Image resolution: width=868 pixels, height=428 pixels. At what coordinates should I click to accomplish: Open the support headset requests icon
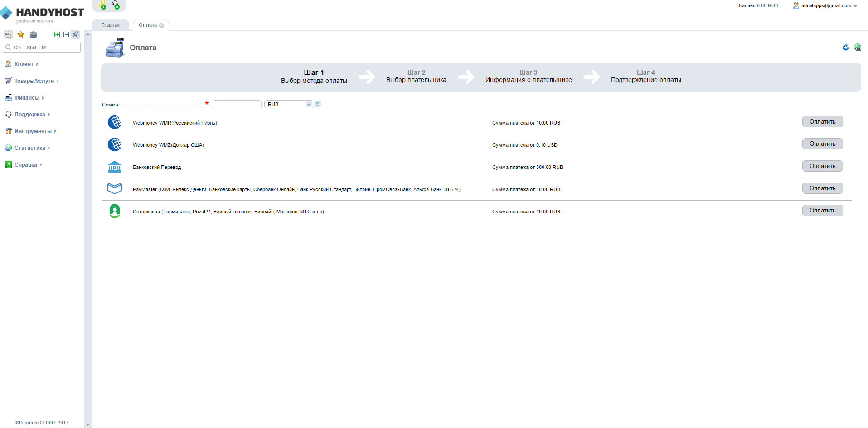point(116,5)
